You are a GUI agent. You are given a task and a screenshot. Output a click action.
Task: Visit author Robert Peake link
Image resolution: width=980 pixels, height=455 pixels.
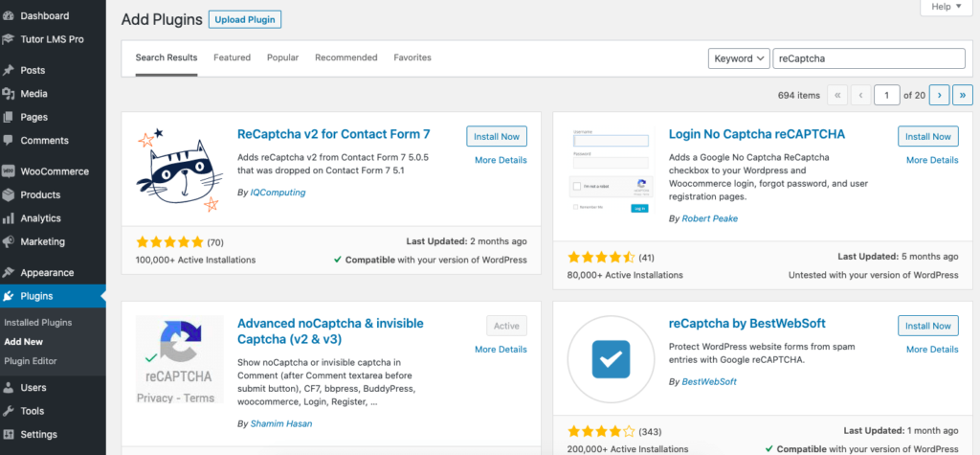710,219
